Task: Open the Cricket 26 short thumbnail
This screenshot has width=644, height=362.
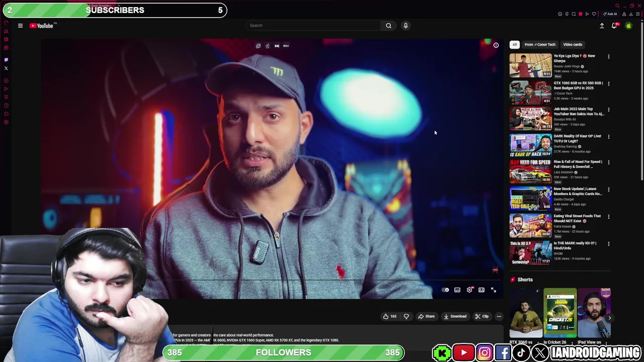Action: pyautogui.click(x=560, y=313)
